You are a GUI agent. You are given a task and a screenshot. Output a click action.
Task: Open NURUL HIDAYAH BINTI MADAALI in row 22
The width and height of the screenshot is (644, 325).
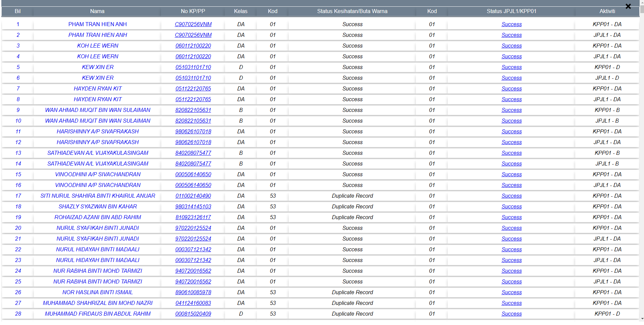98,250
